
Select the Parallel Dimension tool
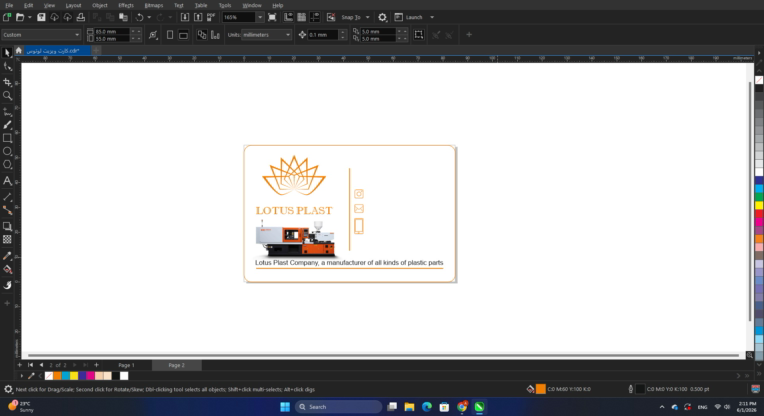pos(7,197)
